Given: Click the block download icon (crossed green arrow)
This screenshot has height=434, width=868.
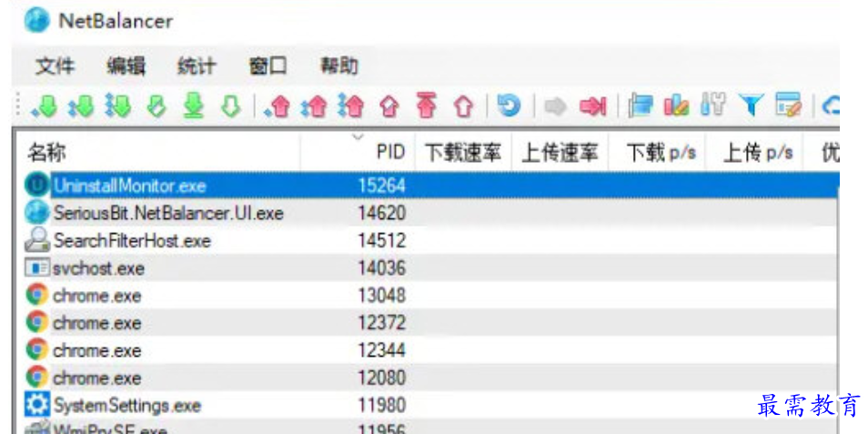Looking at the screenshot, I should [156, 106].
